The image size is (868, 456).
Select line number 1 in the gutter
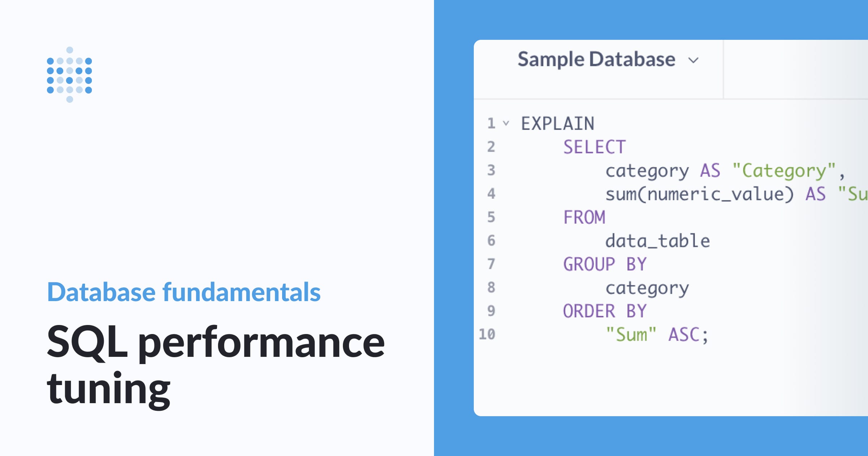(x=491, y=123)
